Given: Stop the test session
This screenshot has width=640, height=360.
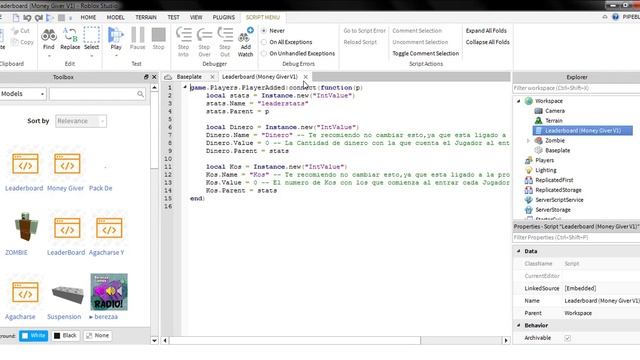Looking at the screenshot, I should click(158, 39).
